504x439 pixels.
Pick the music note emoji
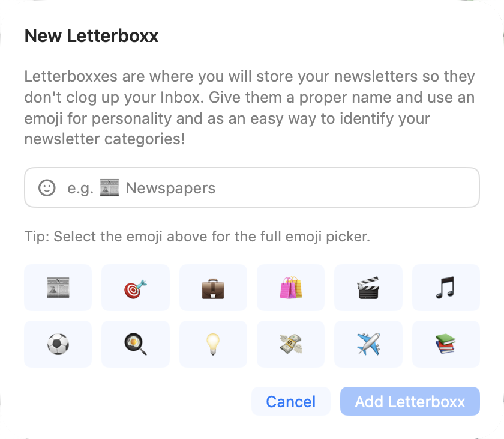(x=446, y=287)
